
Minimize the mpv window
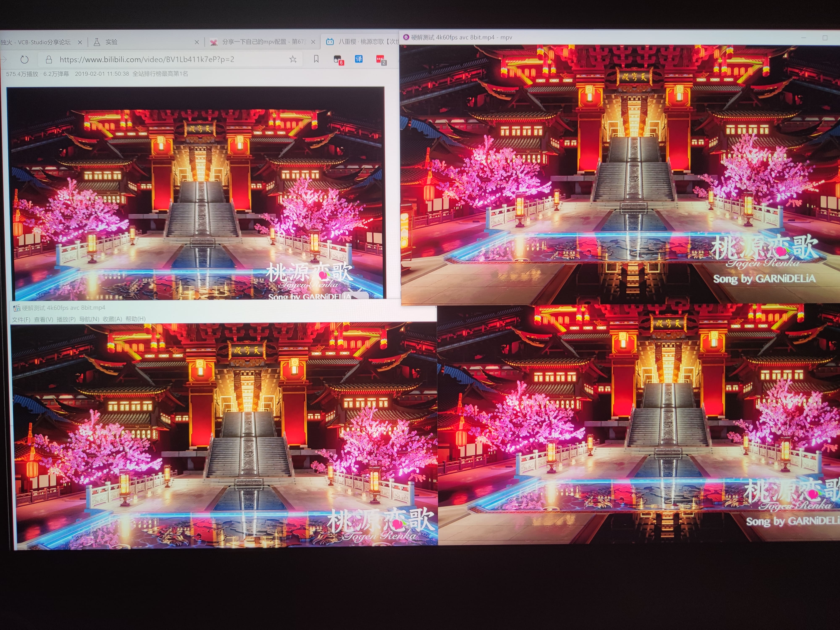803,38
